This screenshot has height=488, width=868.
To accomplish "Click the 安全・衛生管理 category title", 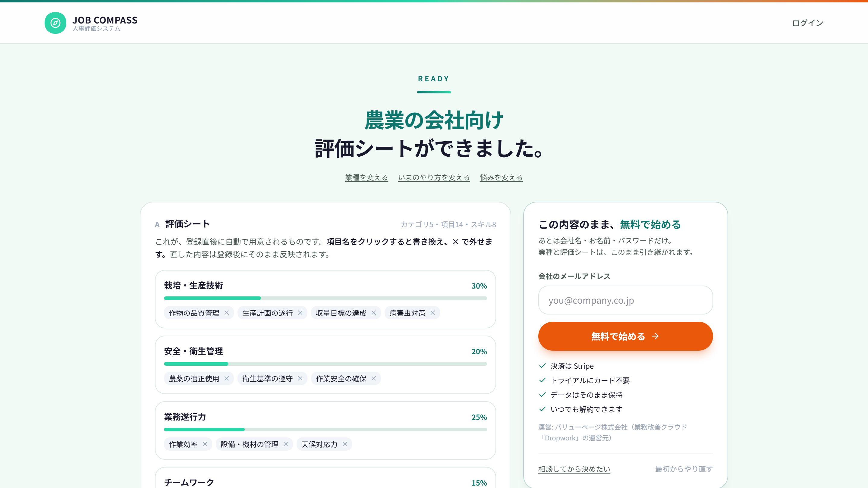I will [193, 351].
